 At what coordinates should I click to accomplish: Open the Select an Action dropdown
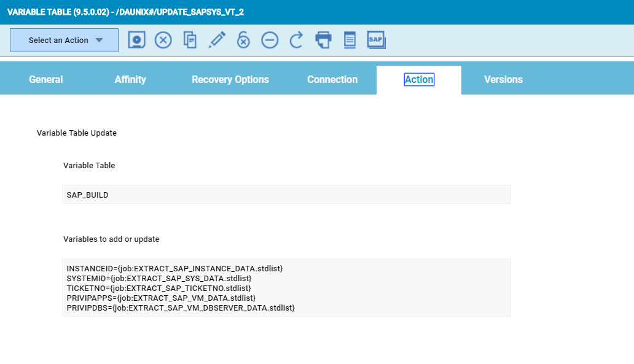64,41
